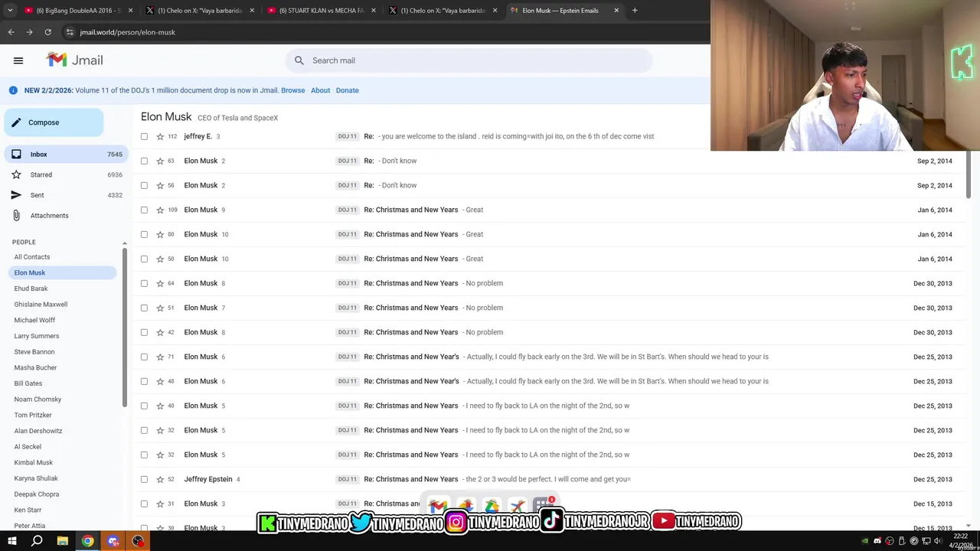Select Bill Gates in people list
980x551 pixels.
coord(28,383)
